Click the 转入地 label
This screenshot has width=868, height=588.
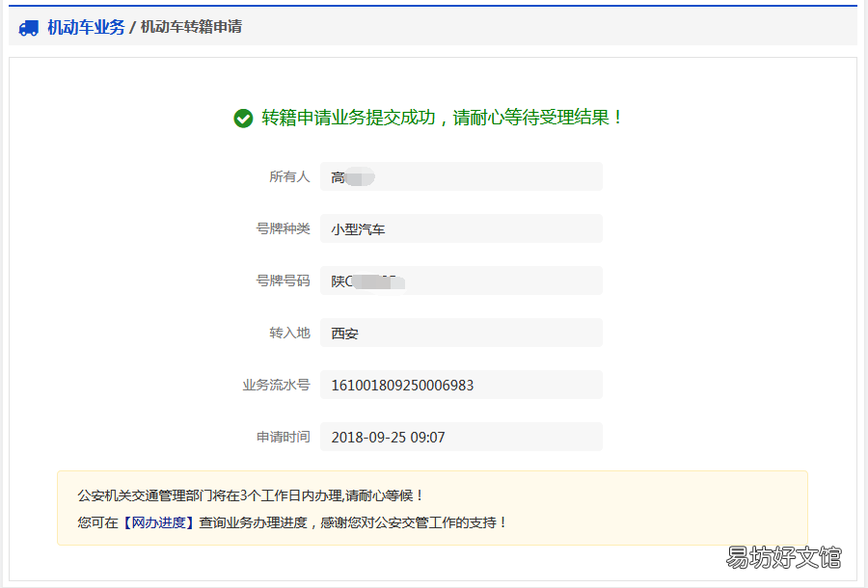pyautogui.click(x=289, y=333)
